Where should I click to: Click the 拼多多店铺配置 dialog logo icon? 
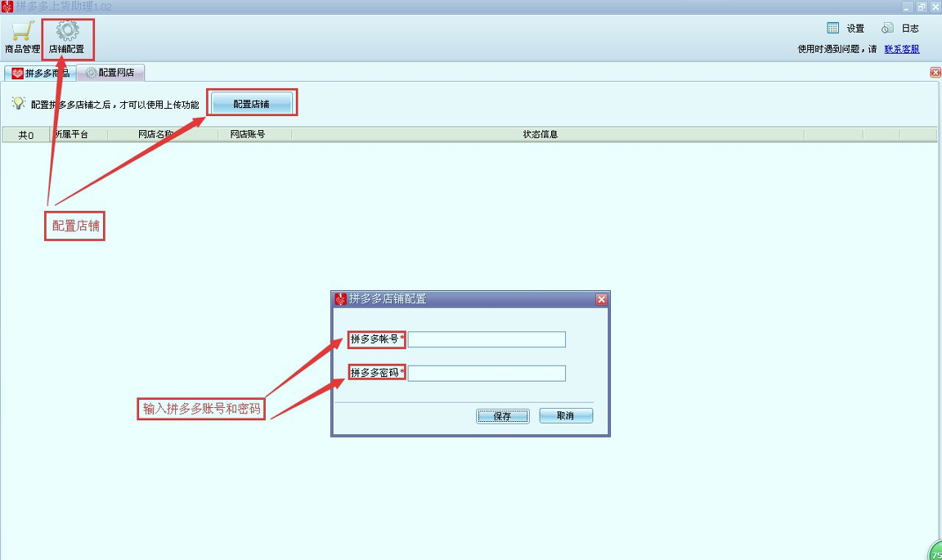pyautogui.click(x=341, y=298)
